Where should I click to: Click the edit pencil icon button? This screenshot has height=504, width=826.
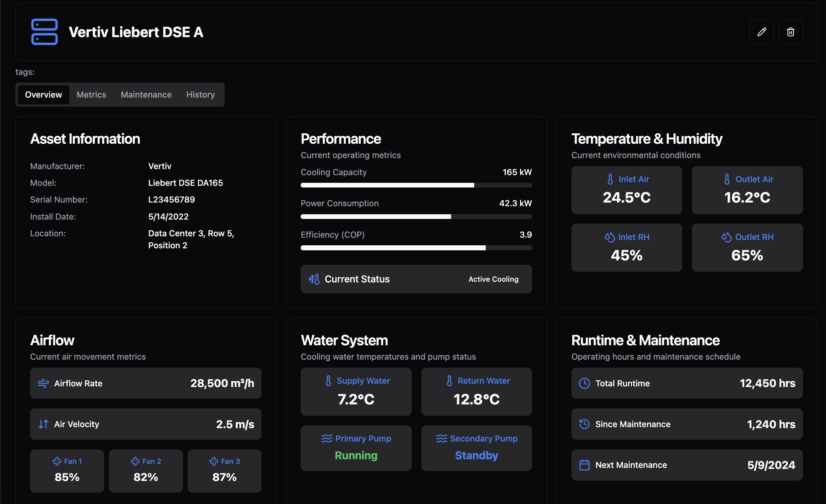762,32
